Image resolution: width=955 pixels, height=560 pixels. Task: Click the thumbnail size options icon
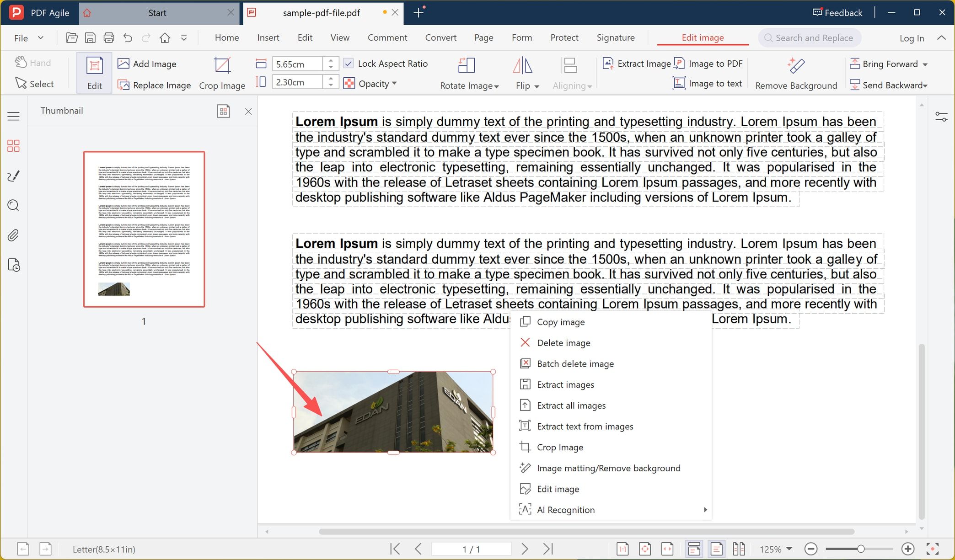[x=223, y=111]
